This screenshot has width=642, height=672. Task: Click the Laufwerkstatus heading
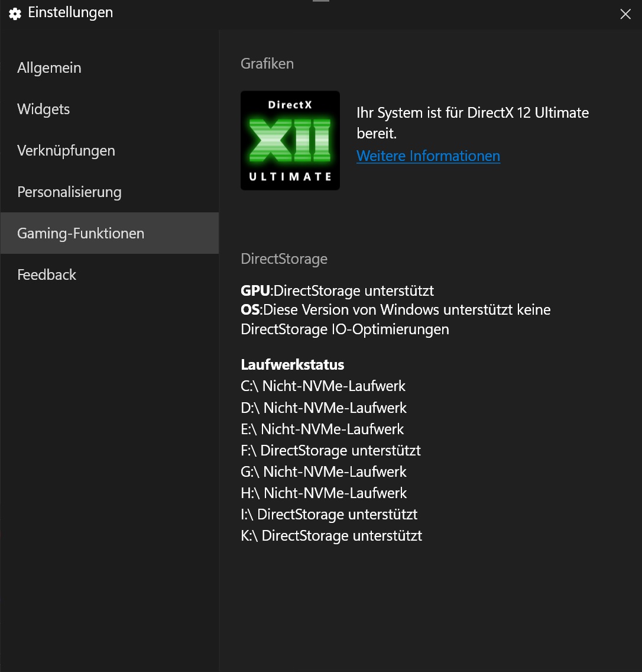pyautogui.click(x=293, y=365)
